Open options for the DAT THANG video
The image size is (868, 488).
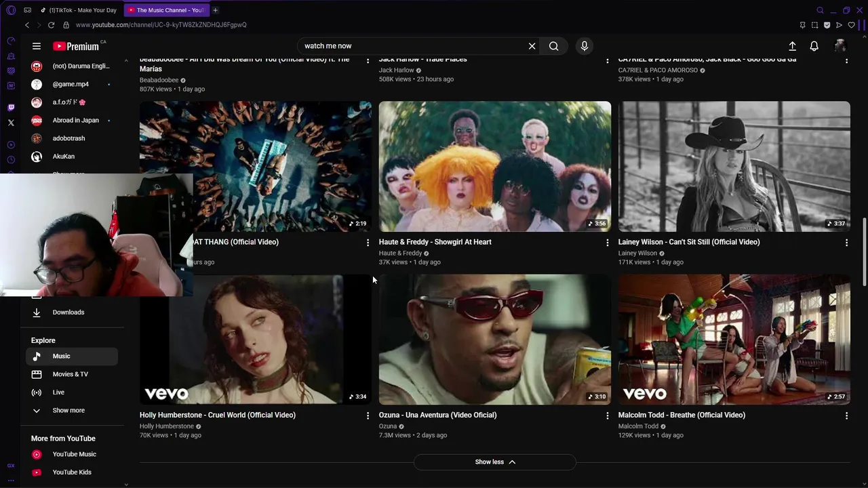368,243
